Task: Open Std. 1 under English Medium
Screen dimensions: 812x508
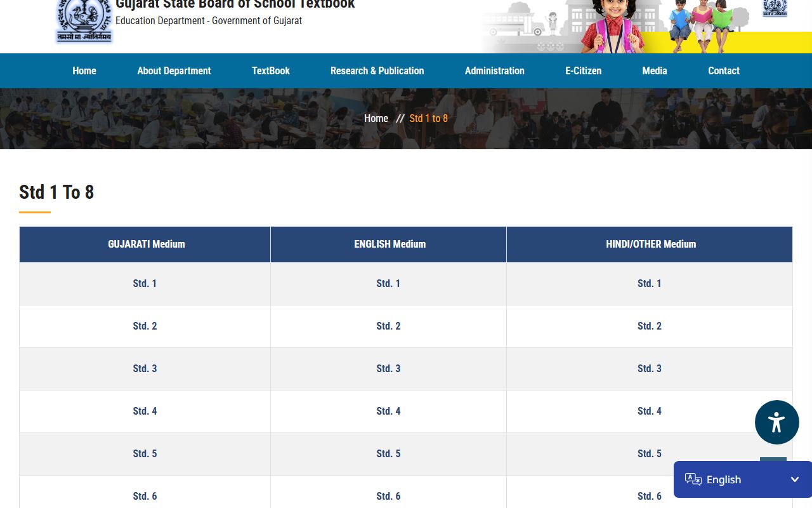Action: pos(388,283)
